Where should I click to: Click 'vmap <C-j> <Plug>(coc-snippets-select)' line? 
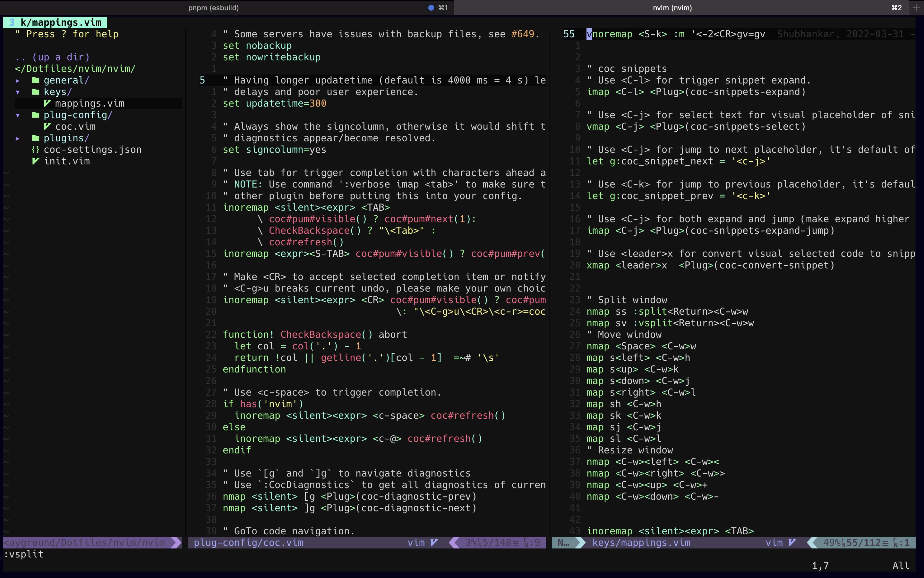[x=696, y=127]
